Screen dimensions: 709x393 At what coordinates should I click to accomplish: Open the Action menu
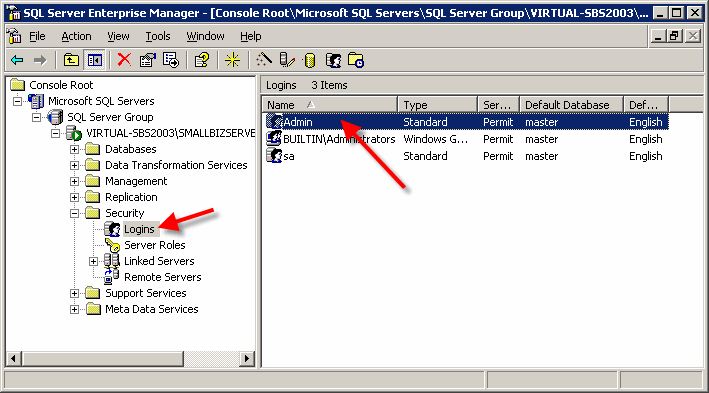pos(76,36)
